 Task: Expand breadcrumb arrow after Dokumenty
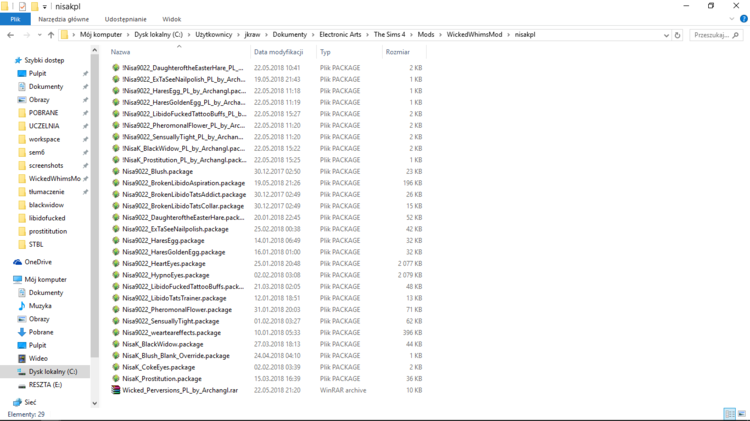pyautogui.click(x=313, y=34)
